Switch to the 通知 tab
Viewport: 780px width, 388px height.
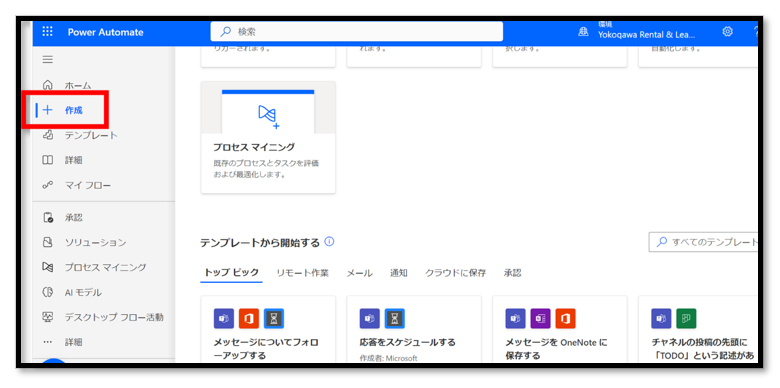(398, 273)
